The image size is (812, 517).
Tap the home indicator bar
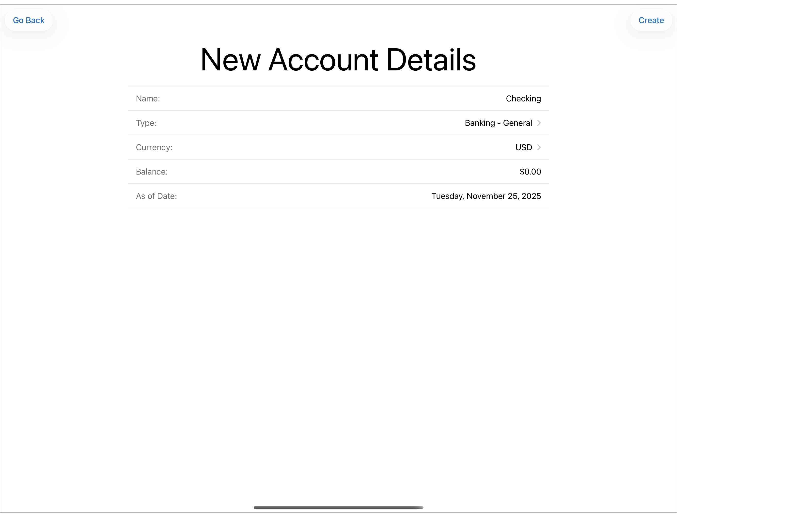click(338, 507)
